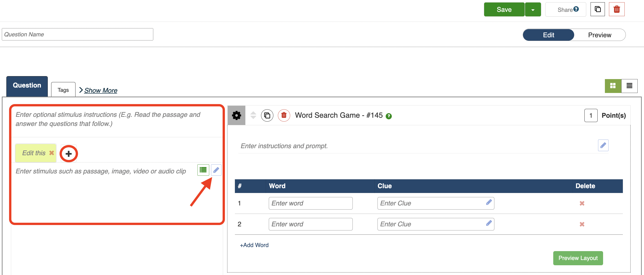The width and height of the screenshot is (644, 275).
Task: Click the +Add Word link
Action: pos(254,245)
